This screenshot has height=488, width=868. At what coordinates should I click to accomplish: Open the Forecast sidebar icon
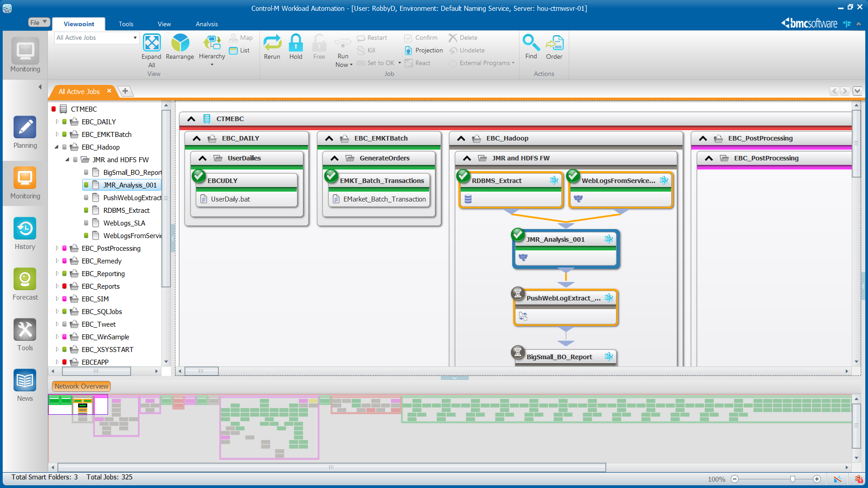(x=25, y=280)
